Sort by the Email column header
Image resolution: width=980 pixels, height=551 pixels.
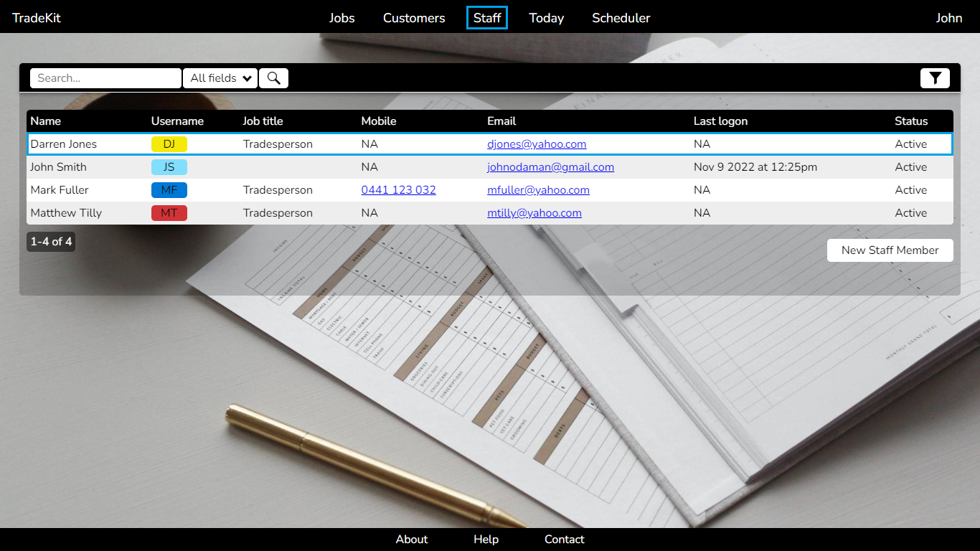pos(501,121)
